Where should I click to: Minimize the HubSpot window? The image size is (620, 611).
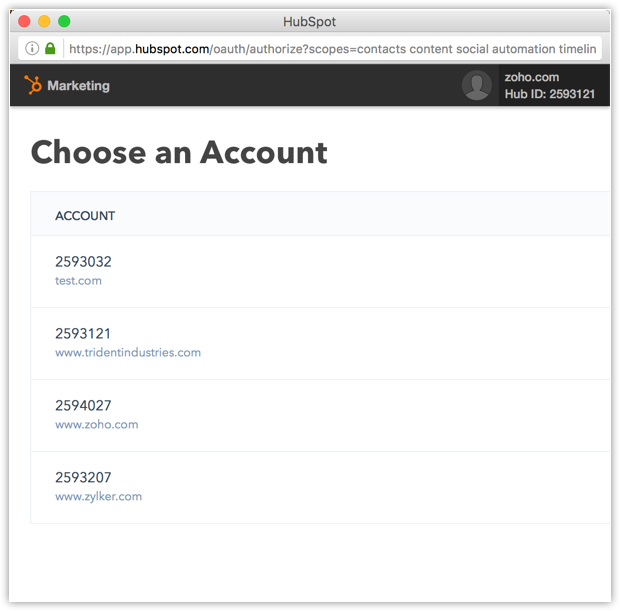pyautogui.click(x=44, y=21)
